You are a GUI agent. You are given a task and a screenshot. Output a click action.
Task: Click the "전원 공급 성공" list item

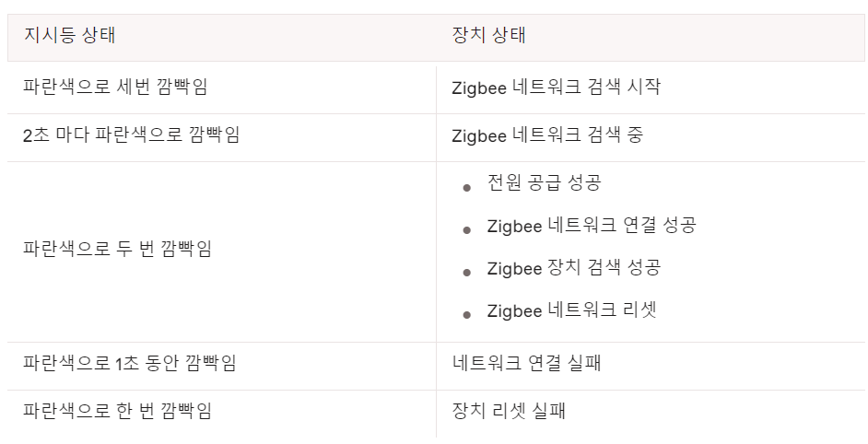[x=544, y=182]
